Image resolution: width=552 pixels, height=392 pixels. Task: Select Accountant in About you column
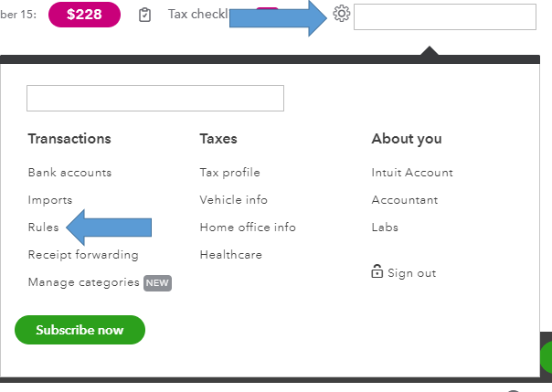click(x=404, y=200)
